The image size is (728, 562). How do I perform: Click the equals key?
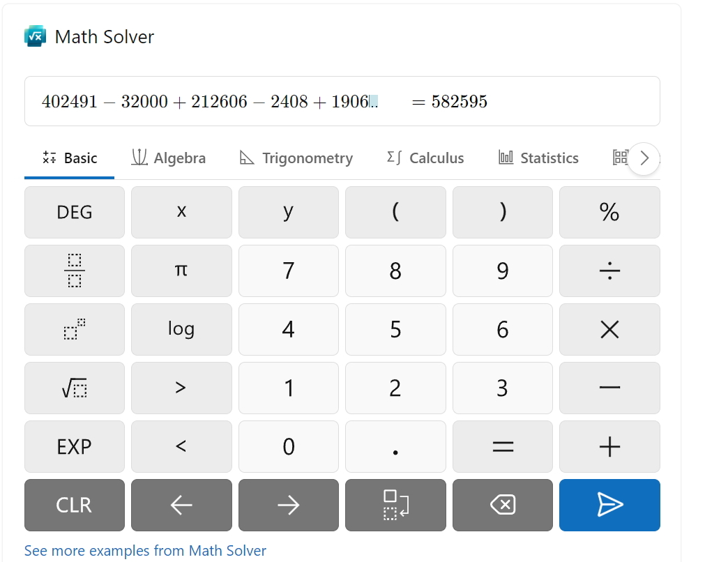(502, 446)
